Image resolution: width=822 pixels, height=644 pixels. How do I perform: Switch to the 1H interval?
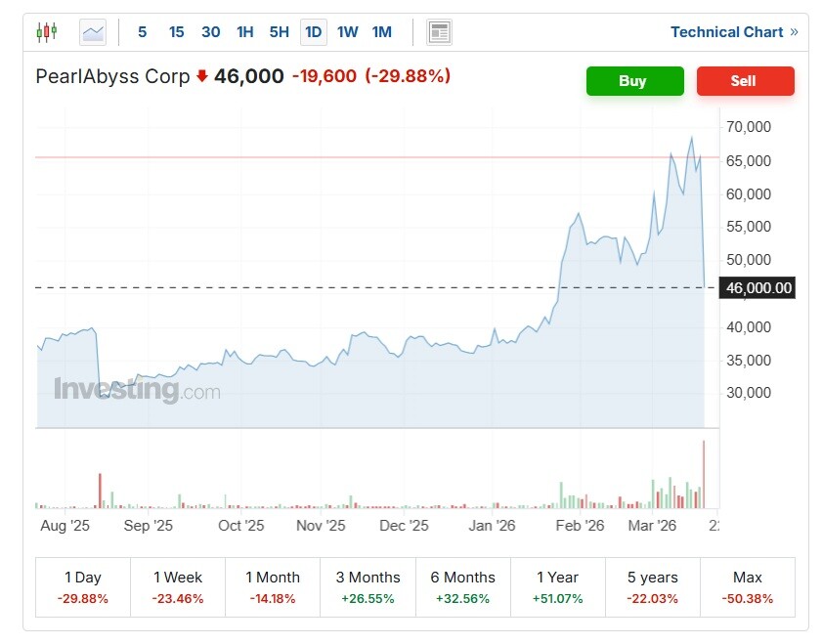(244, 31)
